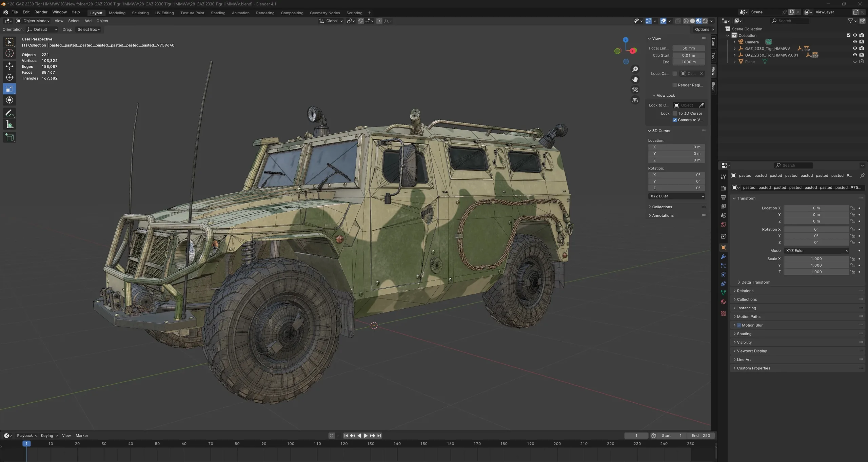Hide the Camera object in the Outliner
This screenshot has width=868, height=462.
855,41
